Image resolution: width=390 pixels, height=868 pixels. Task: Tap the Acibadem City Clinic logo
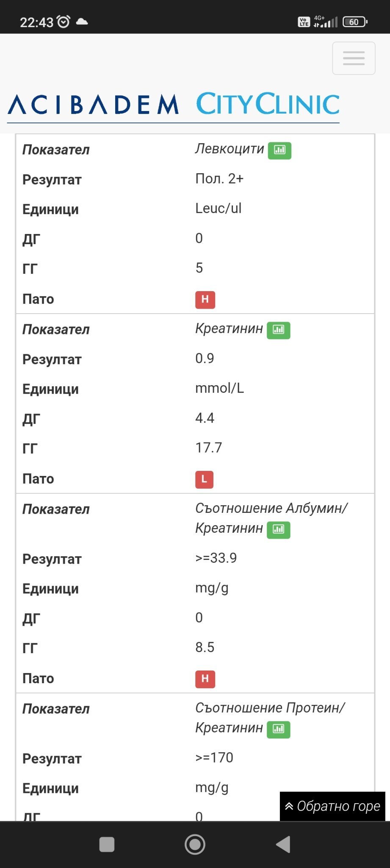174,104
